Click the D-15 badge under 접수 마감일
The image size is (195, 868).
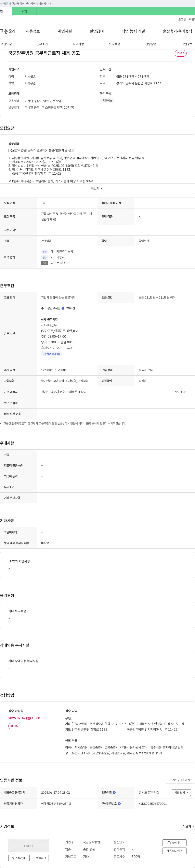tap(14, 726)
